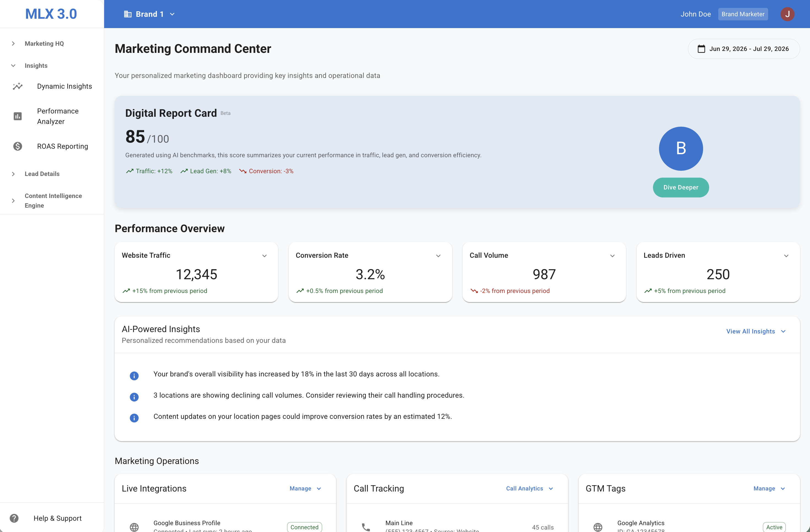Click the 3.2% conversion rate value
The image size is (810, 532).
click(370, 274)
